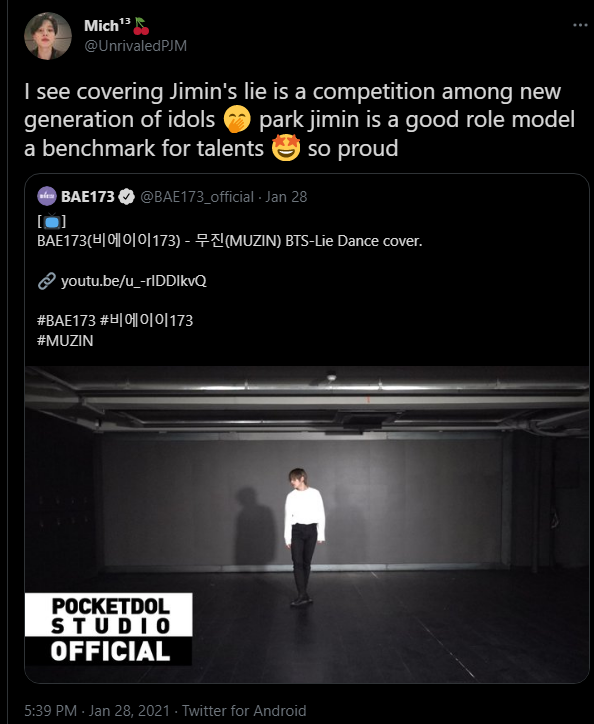This screenshot has height=724, width=594.
Task: Open the tweet's three-dot more options menu
Action: click(x=580, y=25)
